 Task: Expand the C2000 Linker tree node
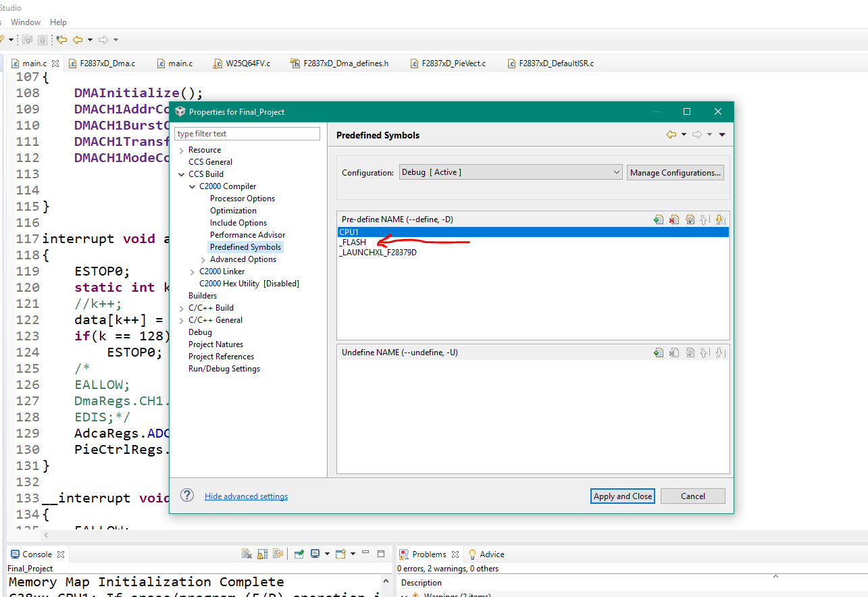pyautogui.click(x=193, y=271)
